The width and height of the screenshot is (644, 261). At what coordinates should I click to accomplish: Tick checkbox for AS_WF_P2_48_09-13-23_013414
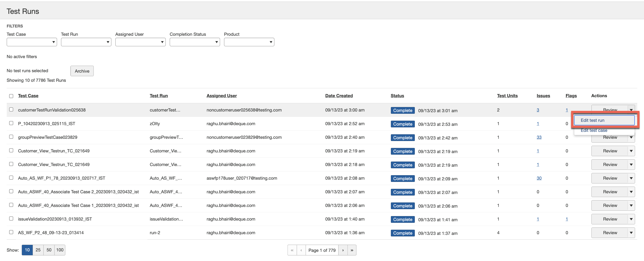tap(11, 232)
